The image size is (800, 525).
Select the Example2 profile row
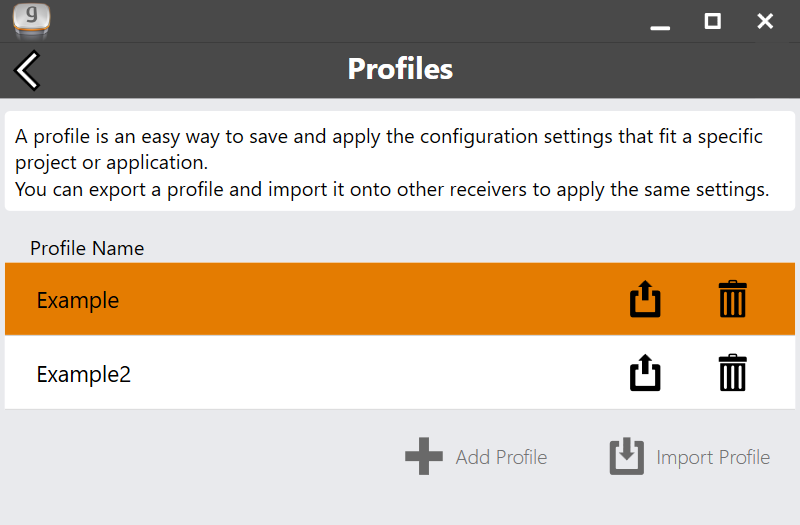[320, 373]
